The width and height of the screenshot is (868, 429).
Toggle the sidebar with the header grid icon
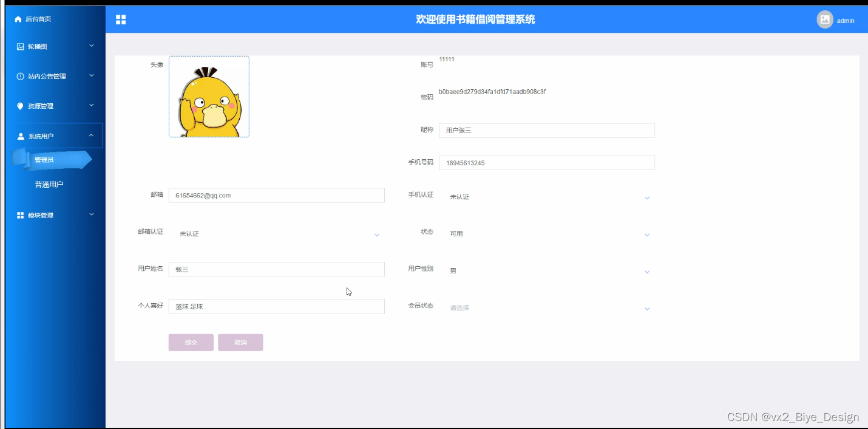121,20
